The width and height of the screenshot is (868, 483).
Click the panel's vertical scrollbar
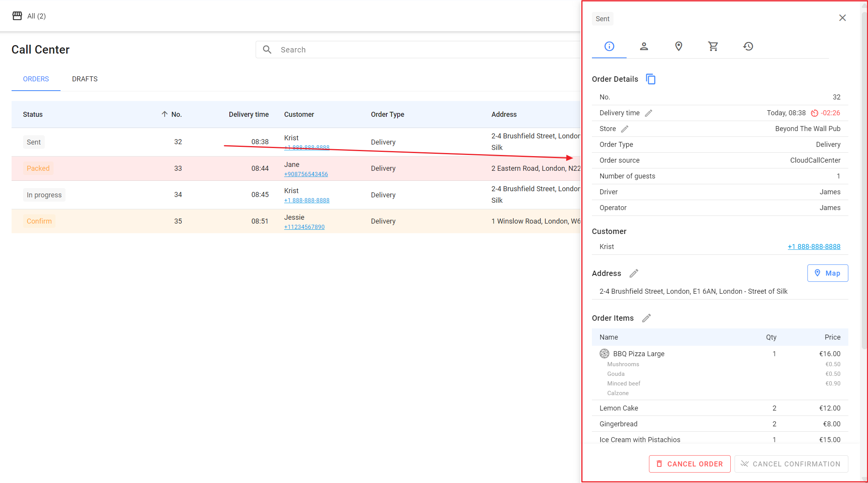[x=864, y=181]
